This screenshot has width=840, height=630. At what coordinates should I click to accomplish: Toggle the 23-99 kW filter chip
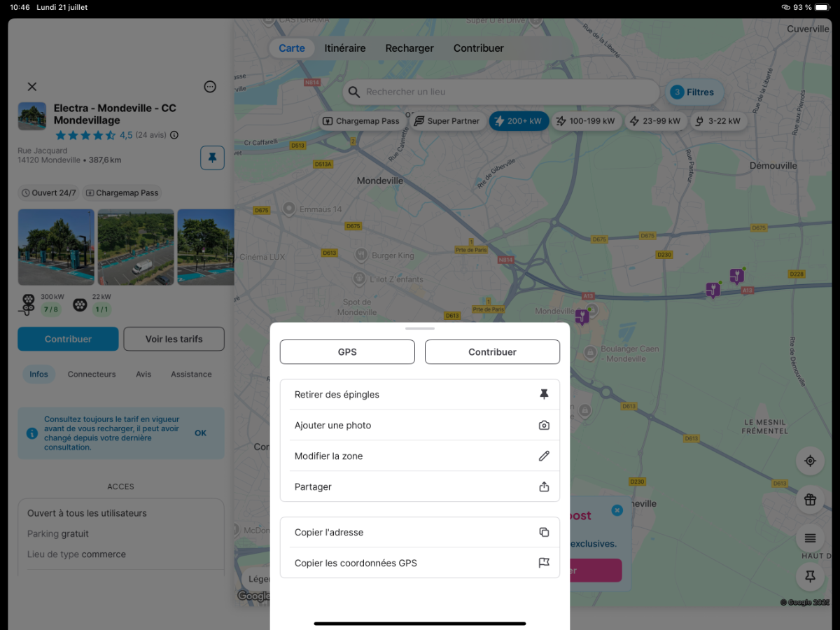tap(655, 121)
